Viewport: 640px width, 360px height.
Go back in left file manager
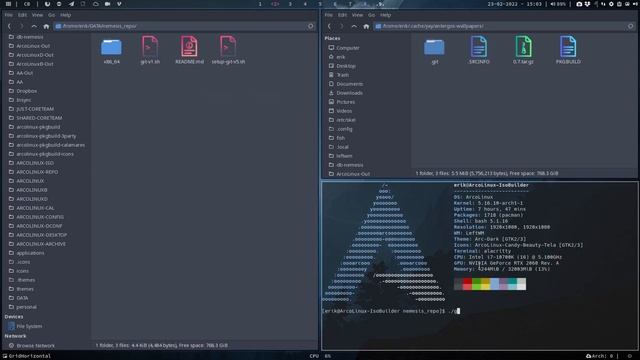click(x=9, y=26)
